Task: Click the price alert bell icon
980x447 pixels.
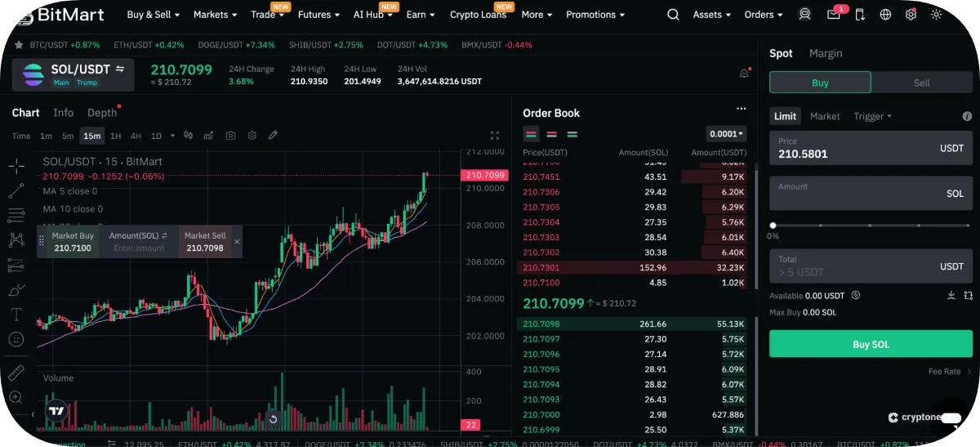Action: (x=744, y=74)
